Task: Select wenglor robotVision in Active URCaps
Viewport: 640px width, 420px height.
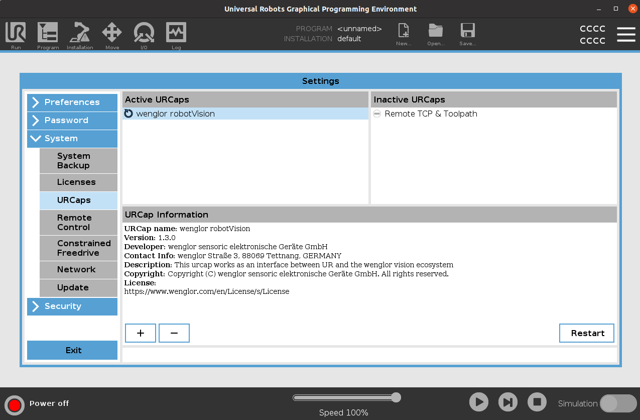Action: pos(245,113)
